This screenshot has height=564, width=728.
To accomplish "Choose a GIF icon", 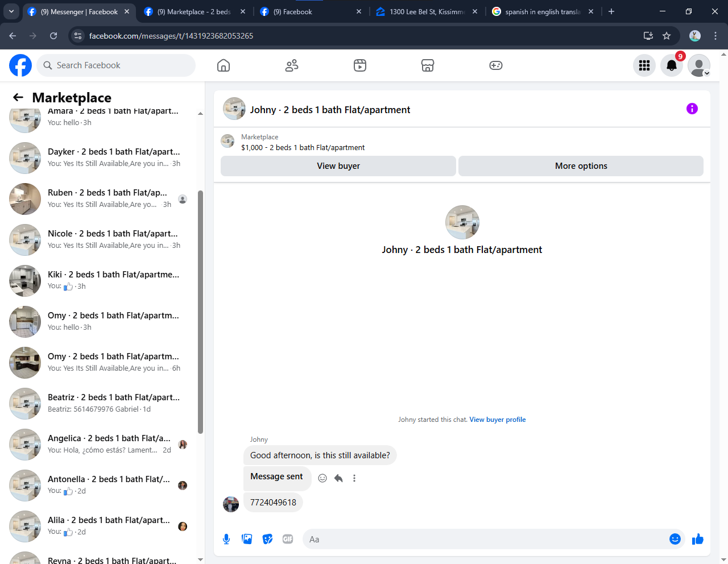I will [x=288, y=539].
